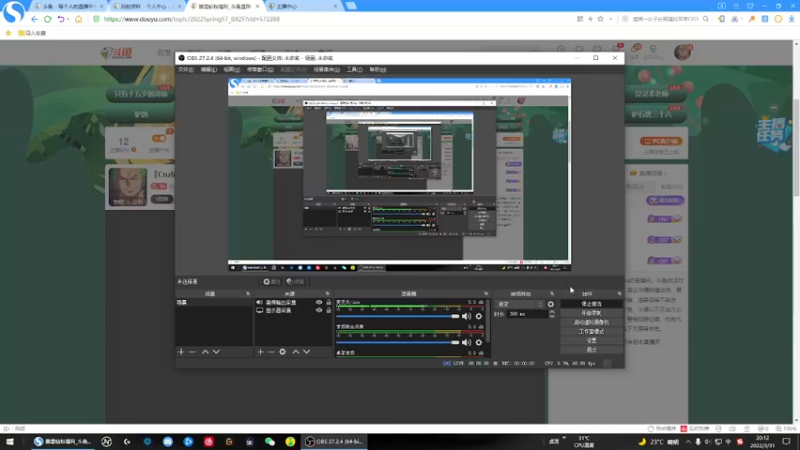Pop out the Controls dock panel icon

(619, 294)
